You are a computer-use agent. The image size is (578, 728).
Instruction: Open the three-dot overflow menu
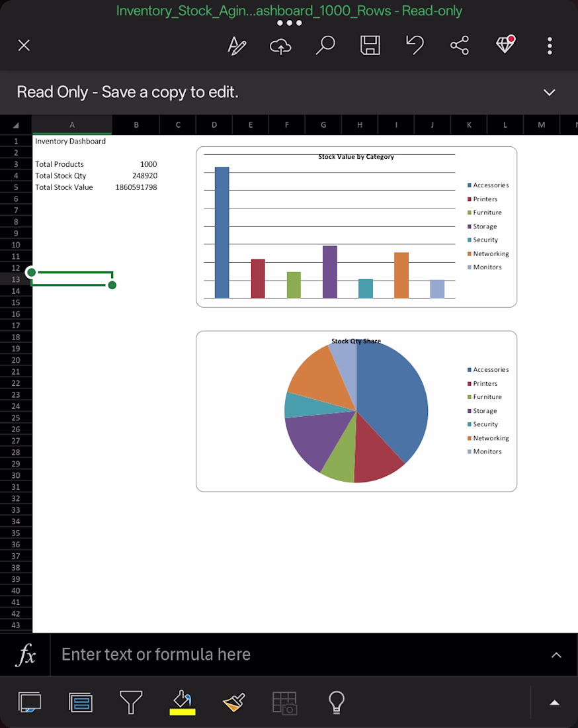point(550,46)
